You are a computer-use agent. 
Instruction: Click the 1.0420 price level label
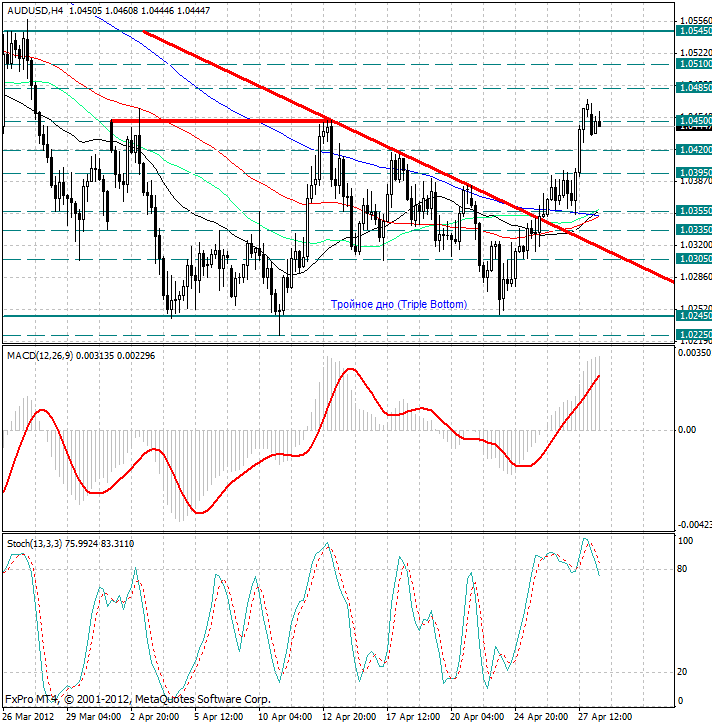pyautogui.click(x=694, y=150)
